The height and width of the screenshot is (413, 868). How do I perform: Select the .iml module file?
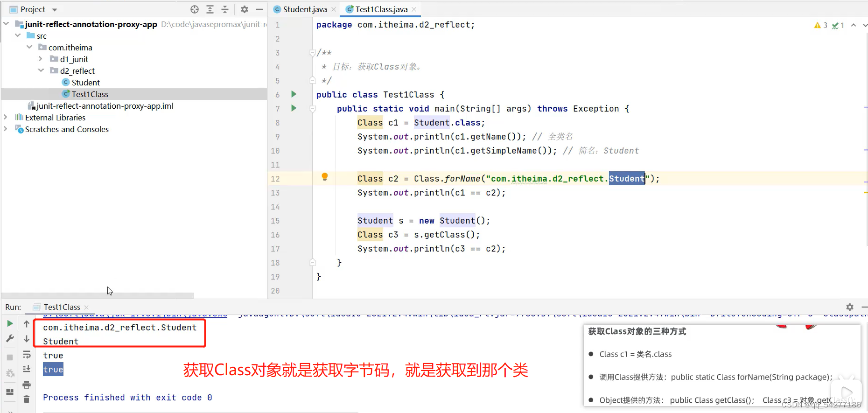pos(100,106)
